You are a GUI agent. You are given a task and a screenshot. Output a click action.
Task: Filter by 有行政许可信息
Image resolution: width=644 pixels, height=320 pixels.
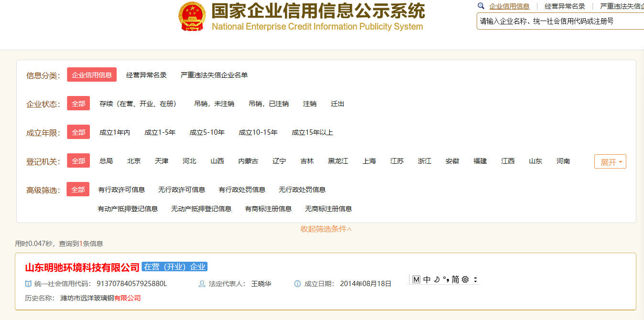[x=121, y=190]
